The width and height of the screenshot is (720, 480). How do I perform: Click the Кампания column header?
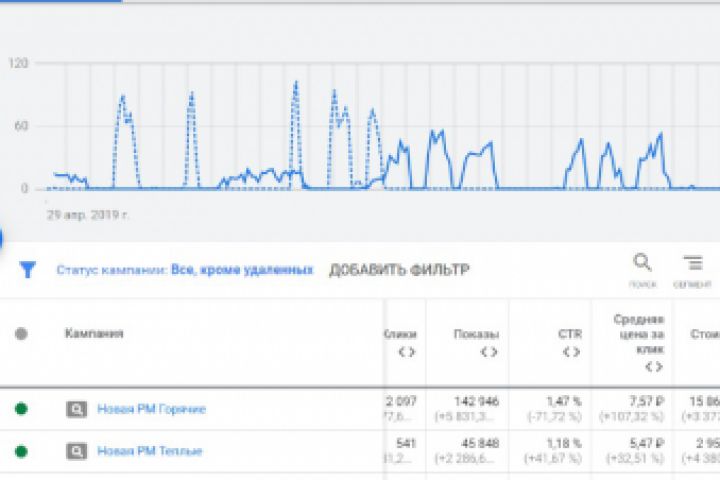pos(94,334)
